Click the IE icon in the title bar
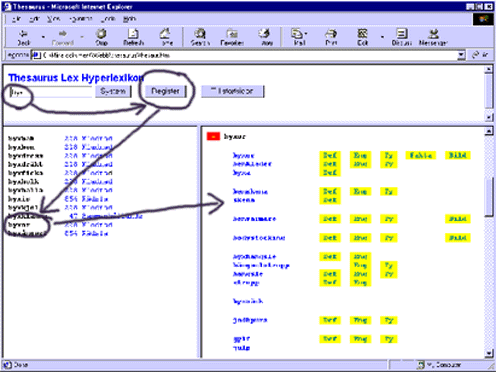The height and width of the screenshot is (372, 496). [x=7, y=6]
